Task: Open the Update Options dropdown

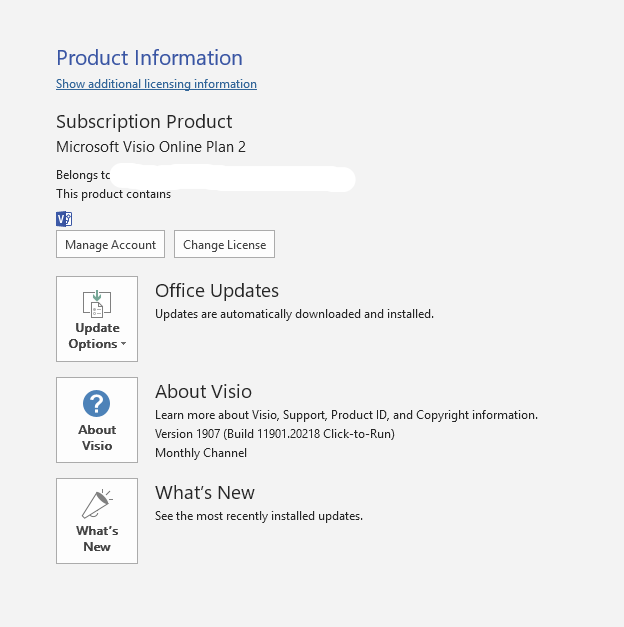Action: 97,319
